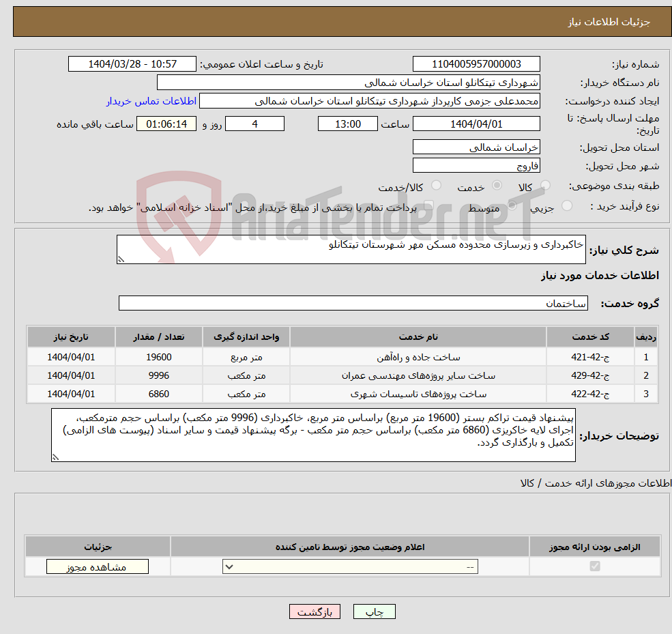
Task: Click the 01:06:14 remaining time display
Action: point(167,124)
